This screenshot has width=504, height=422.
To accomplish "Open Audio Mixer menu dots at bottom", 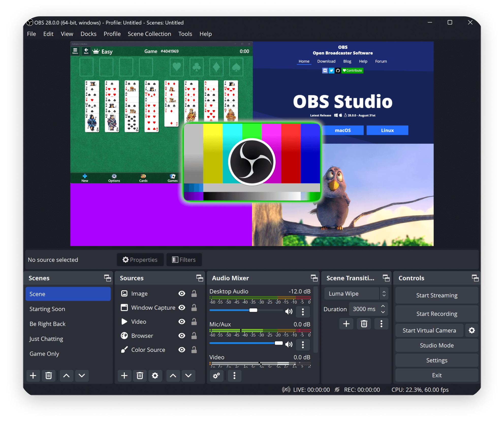I will tap(234, 375).
